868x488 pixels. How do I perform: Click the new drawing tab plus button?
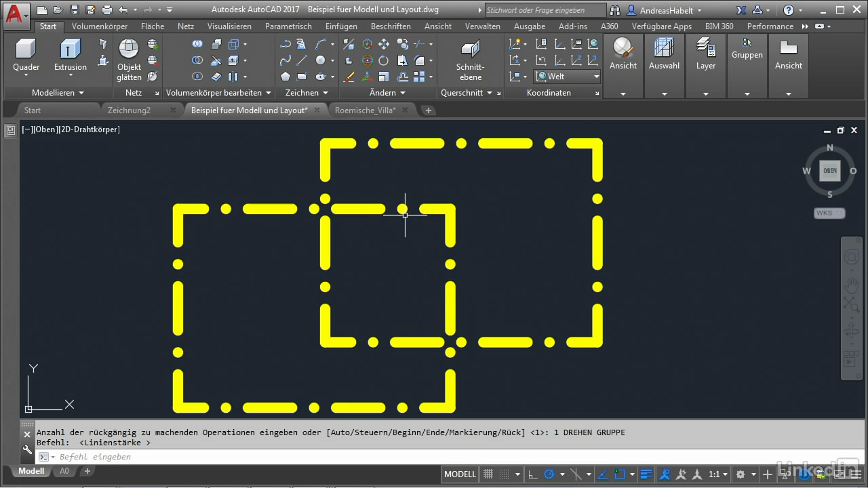428,110
